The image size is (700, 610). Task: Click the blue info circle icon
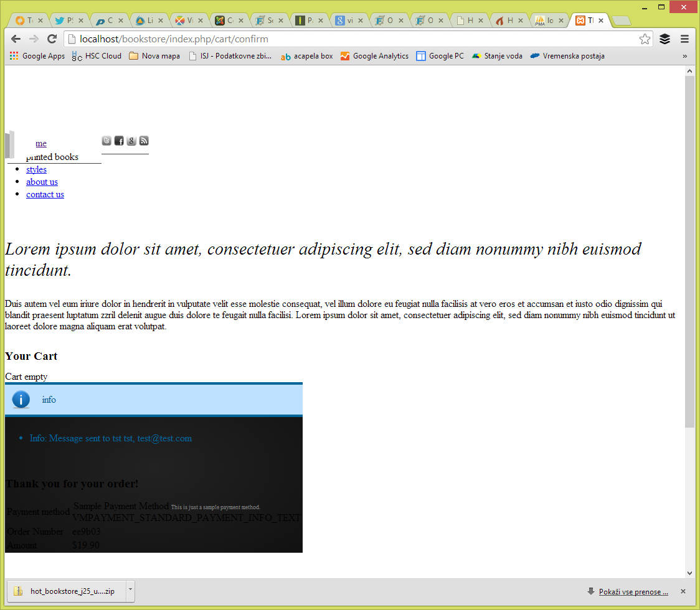coord(21,400)
